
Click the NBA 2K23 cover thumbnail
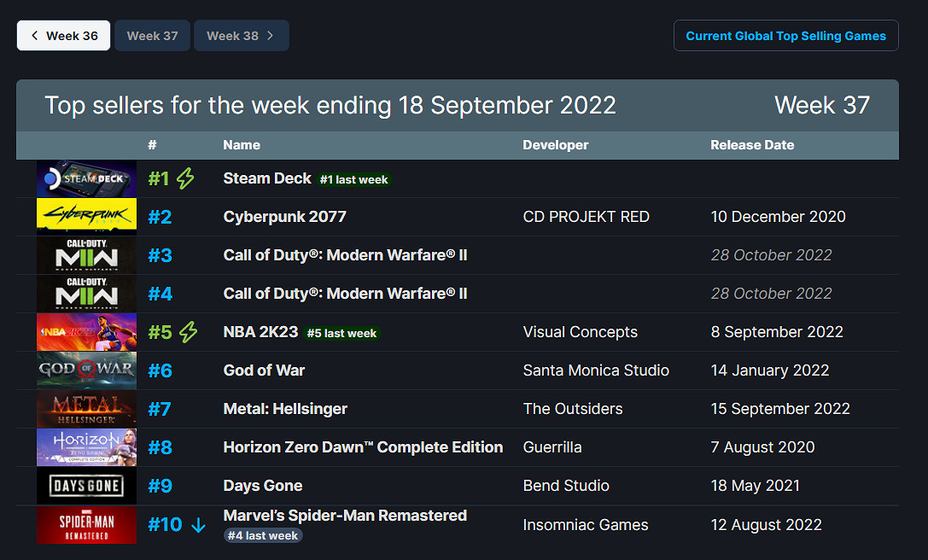click(86, 332)
